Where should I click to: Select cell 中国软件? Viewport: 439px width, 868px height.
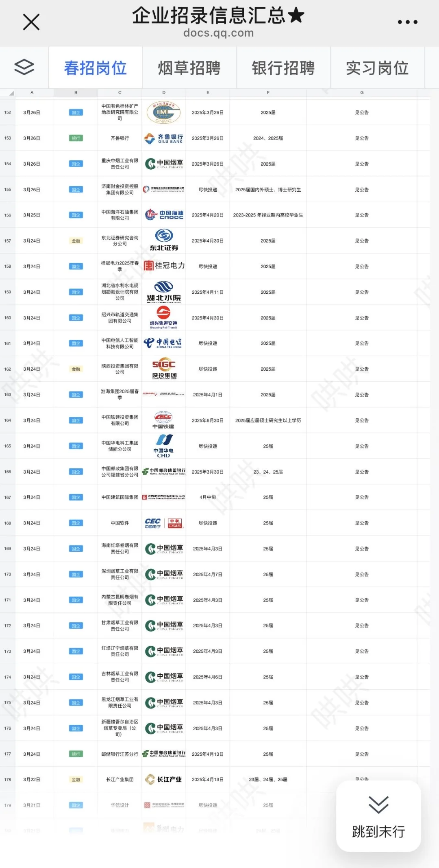click(x=120, y=523)
